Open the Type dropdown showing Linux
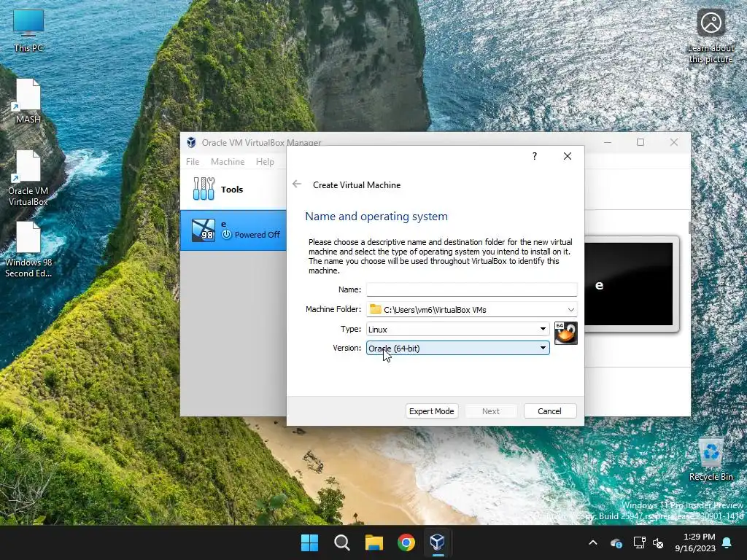Image resolution: width=747 pixels, height=560 pixels. pos(457,329)
